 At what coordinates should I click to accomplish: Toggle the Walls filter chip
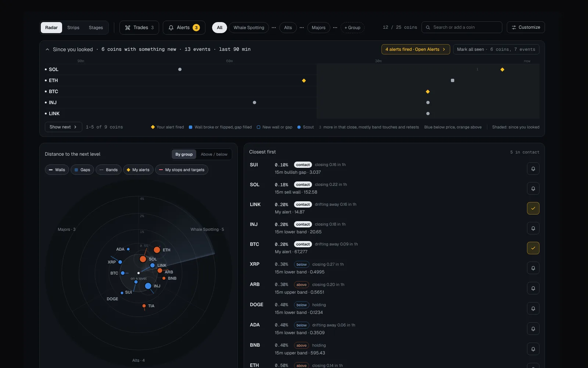pyautogui.click(x=57, y=170)
